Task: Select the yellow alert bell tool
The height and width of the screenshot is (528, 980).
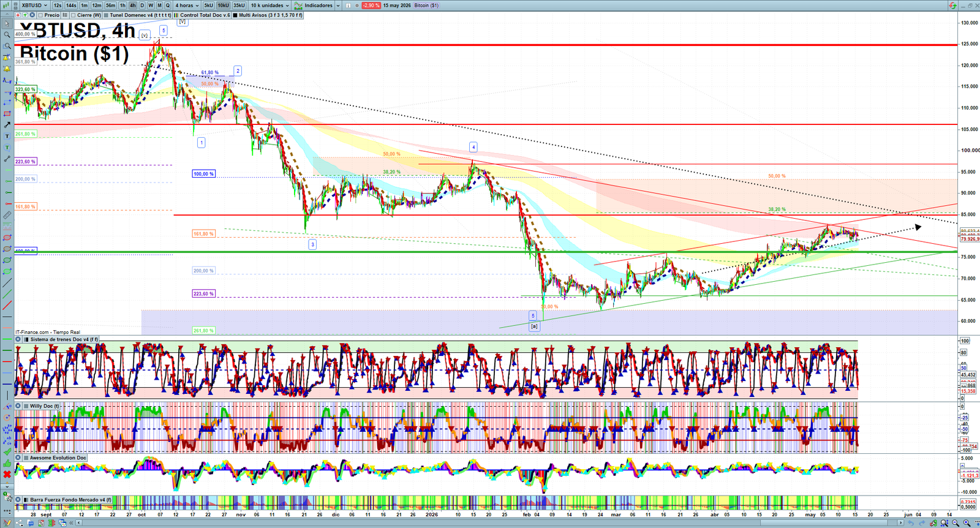Action: coord(7,69)
